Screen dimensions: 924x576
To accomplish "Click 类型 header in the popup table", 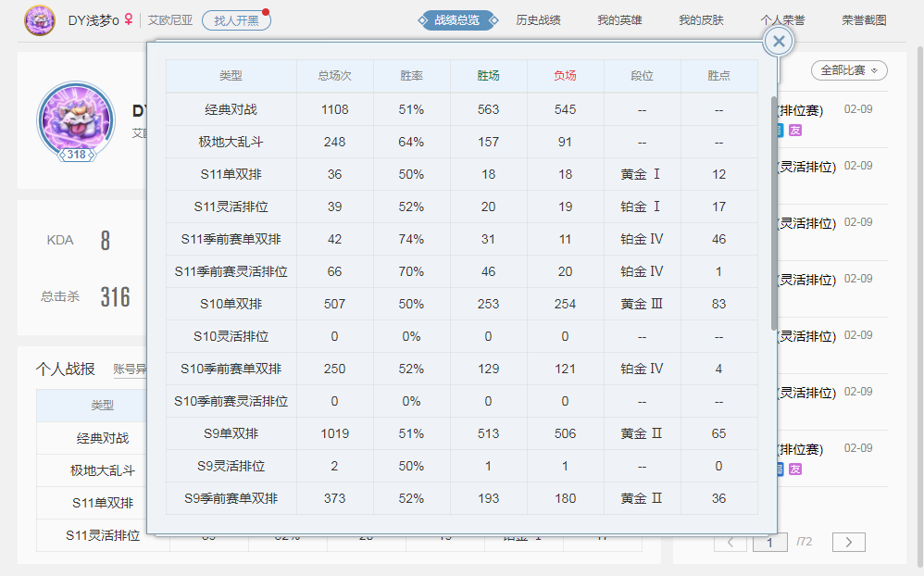I will pyautogui.click(x=231, y=75).
